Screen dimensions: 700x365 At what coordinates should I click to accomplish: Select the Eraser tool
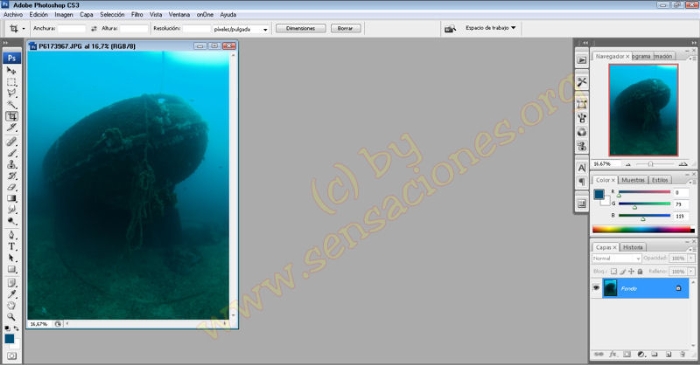pyautogui.click(x=12, y=187)
